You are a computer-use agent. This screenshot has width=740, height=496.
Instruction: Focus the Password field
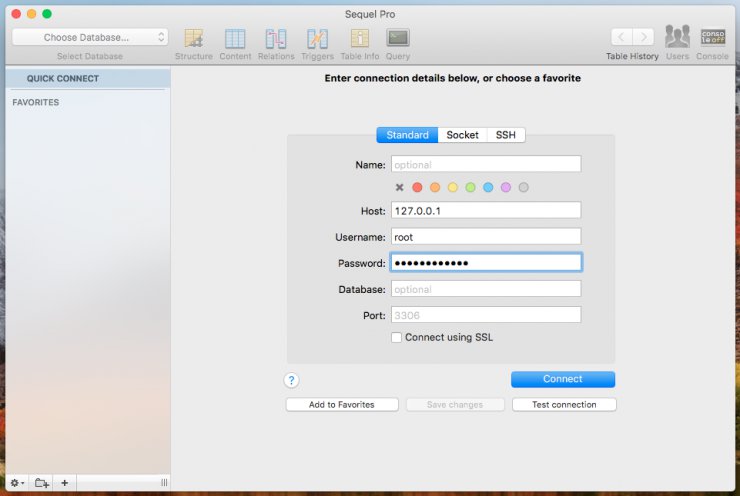(486, 262)
